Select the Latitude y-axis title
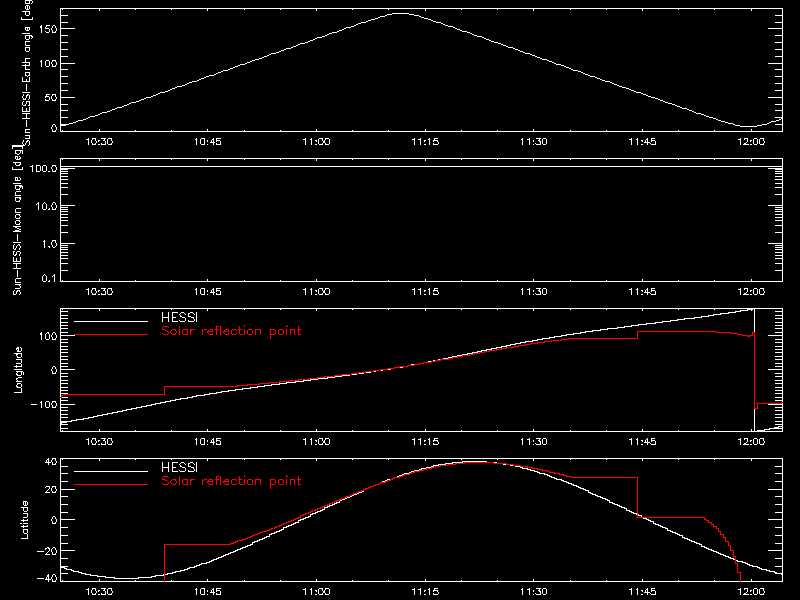Image resolution: width=800 pixels, height=600 pixels. (x=24, y=520)
